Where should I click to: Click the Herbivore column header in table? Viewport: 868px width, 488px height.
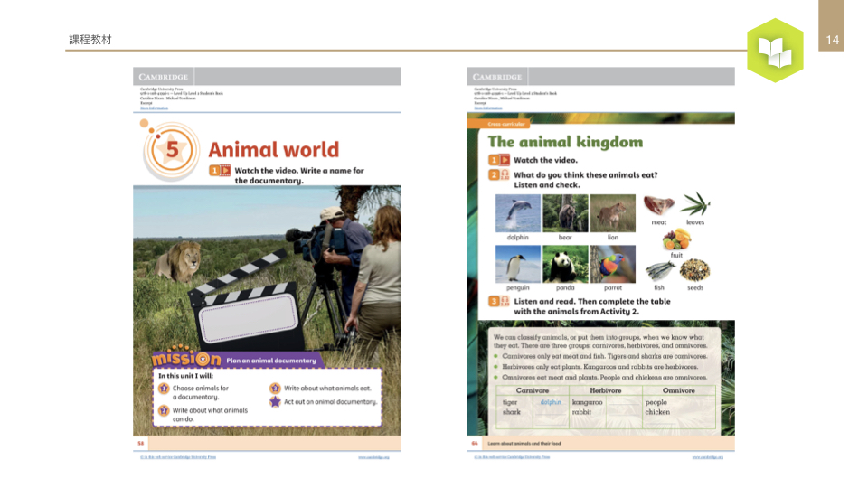pos(604,390)
